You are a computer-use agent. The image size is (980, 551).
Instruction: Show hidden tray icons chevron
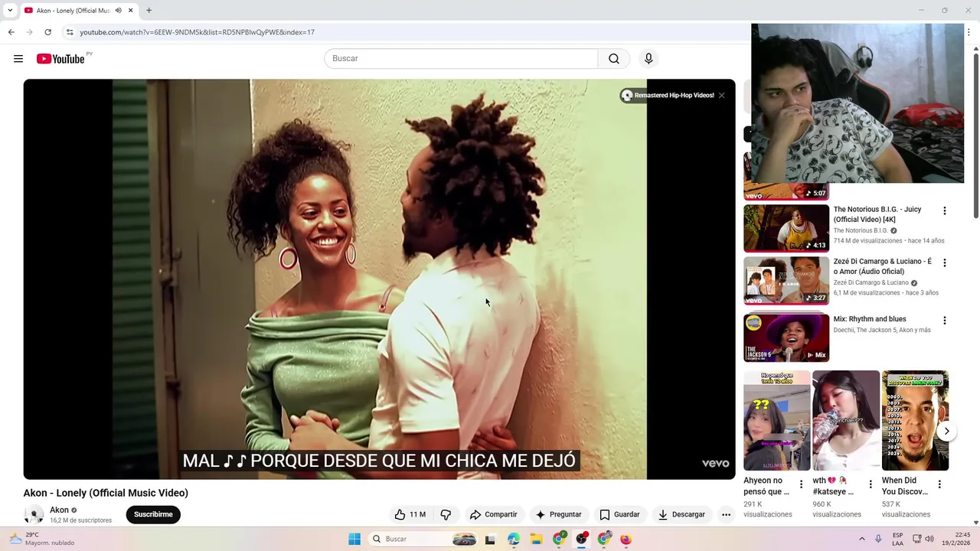point(861,539)
